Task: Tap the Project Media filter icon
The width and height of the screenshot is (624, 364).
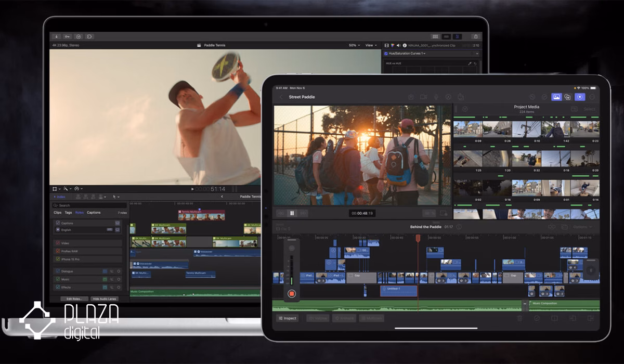Action: pyautogui.click(x=465, y=109)
